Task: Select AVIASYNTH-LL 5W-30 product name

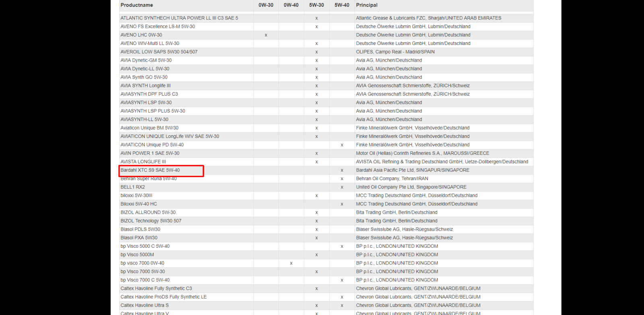Action: tap(144, 119)
